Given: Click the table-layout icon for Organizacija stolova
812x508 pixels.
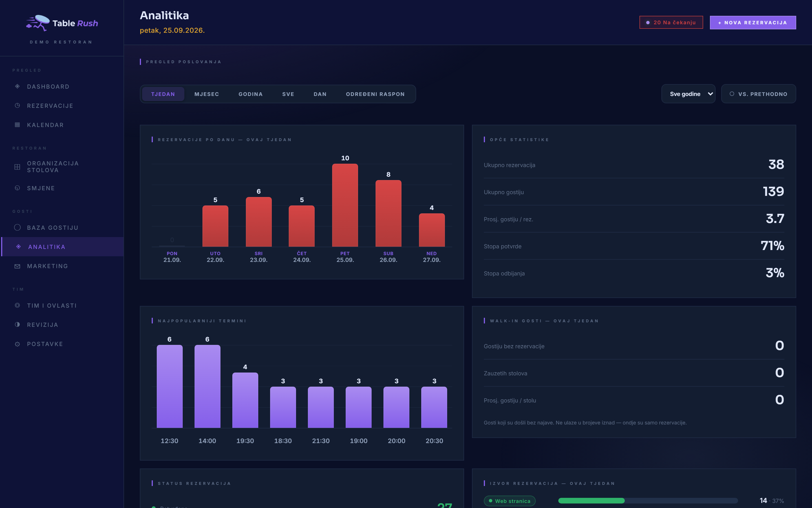Looking at the screenshot, I should coord(17,167).
